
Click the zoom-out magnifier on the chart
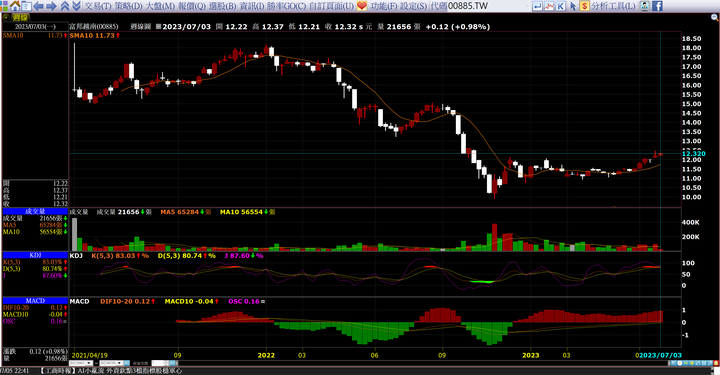(715, 17)
